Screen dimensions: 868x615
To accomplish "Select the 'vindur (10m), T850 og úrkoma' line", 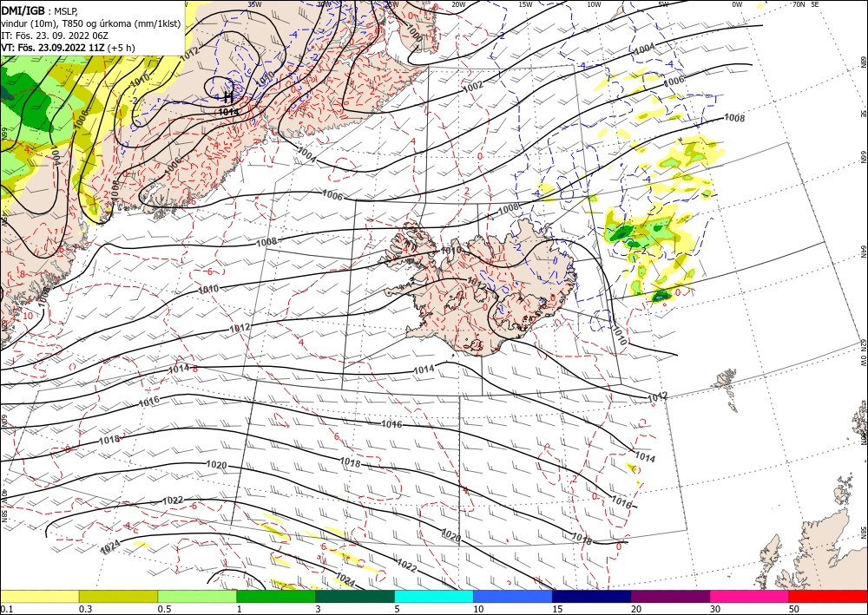I will click(x=90, y=23).
